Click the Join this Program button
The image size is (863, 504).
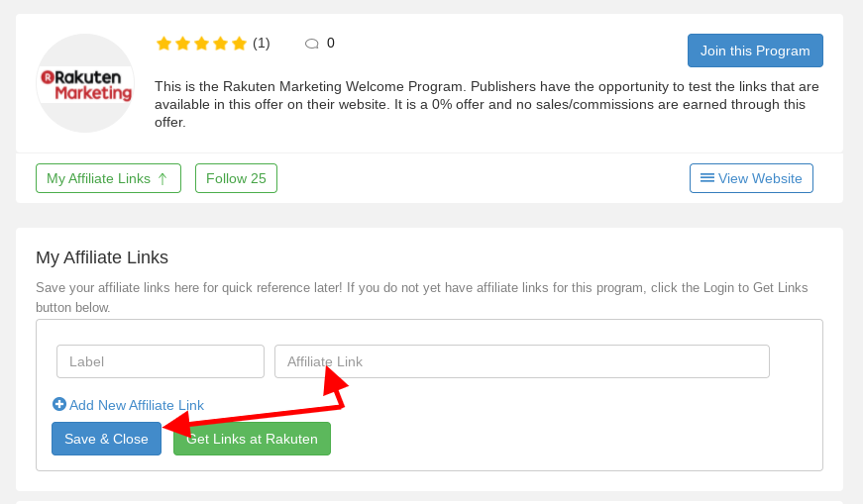click(x=755, y=50)
